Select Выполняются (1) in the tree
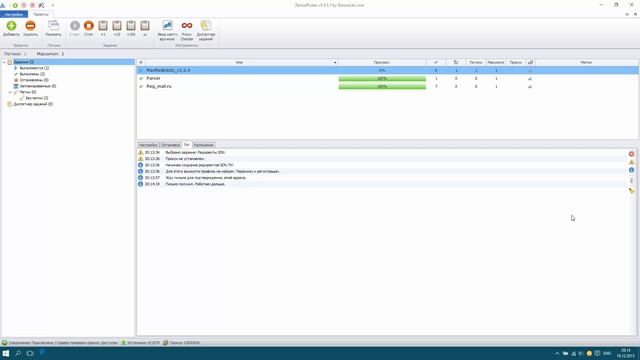Screen dimensions: 640x360 click(34, 68)
